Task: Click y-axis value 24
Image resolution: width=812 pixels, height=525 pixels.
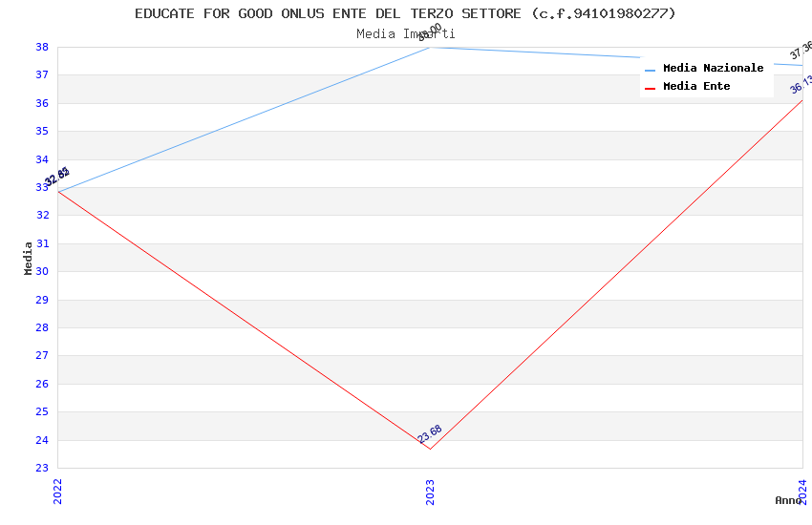Action: pos(42,440)
